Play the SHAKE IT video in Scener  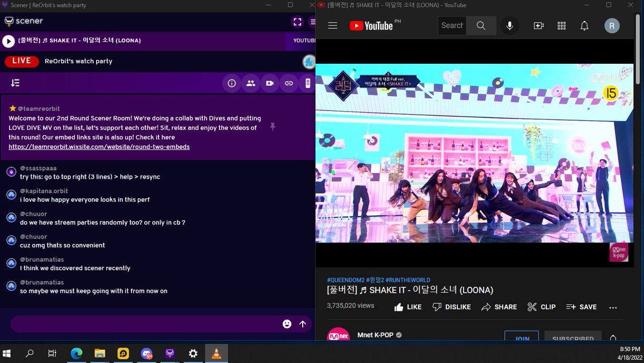pos(8,41)
